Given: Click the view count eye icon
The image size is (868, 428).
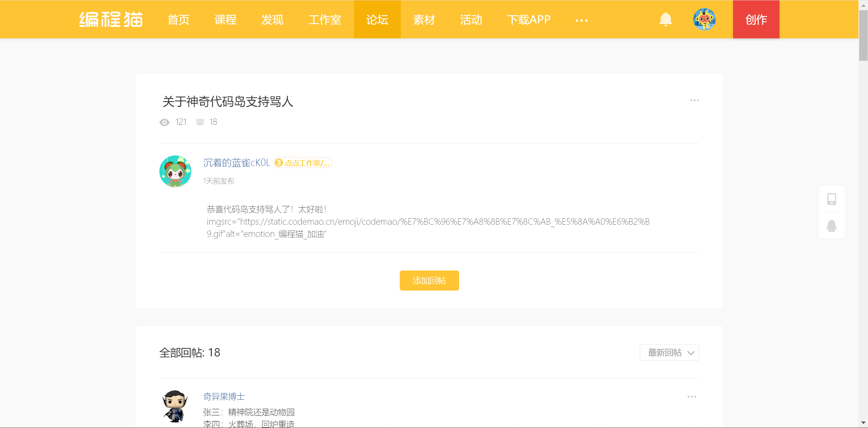Looking at the screenshot, I should click(164, 123).
